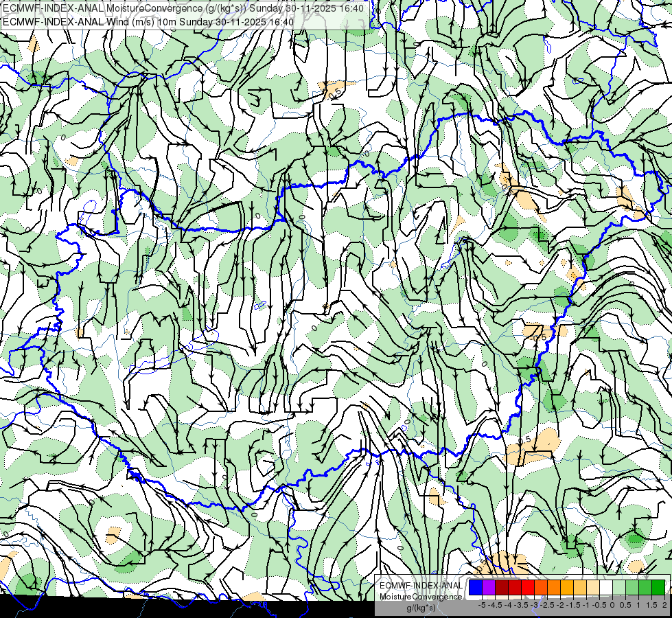Click the Wind (m/s) 10m title line
The image size is (672, 618).
148,22
